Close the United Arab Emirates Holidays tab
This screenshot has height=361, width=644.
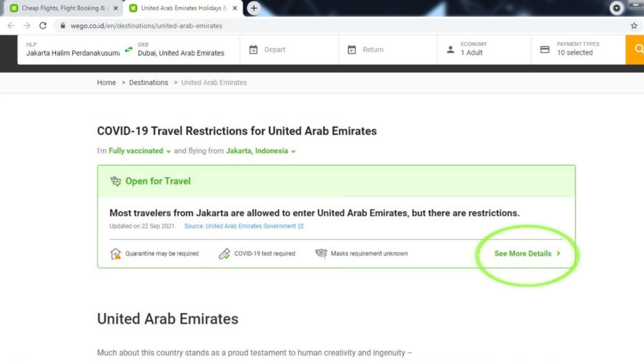click(235, 8)
